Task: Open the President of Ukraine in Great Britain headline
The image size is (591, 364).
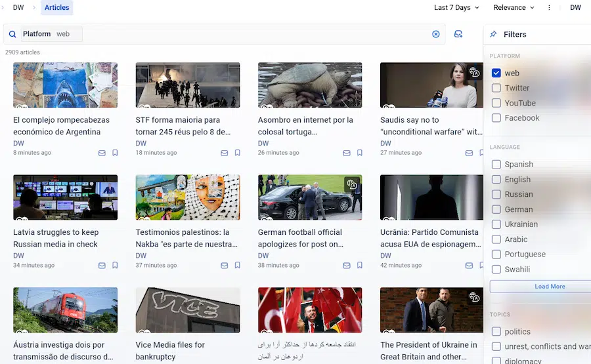Action: click(x=429, y=350)
